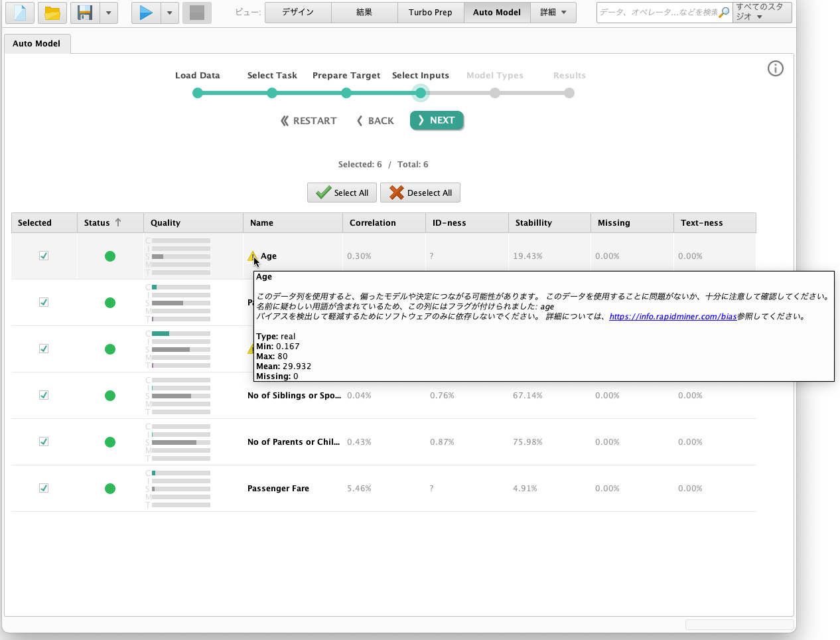The image size is (840, 640).
Task: Click green status dot for No of Parents
Action: point(110,442)
